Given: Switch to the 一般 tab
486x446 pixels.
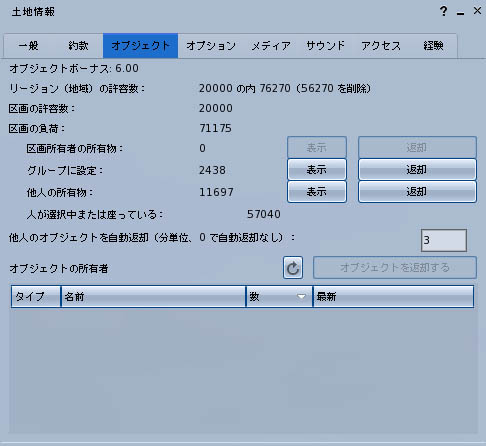Looking at the screenshot, I should [x=29, y=46].
